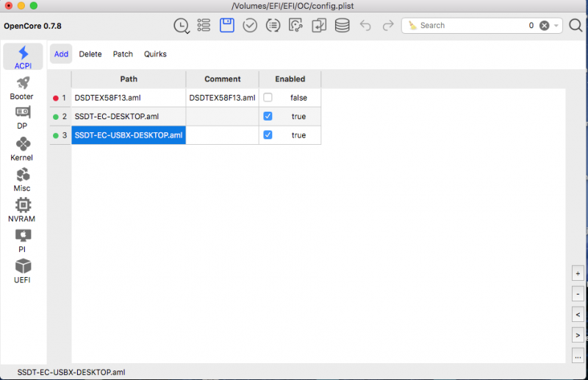Expand the search history dropdown arrow
This screenshot has height=380, width=588.
tap(556, 26)
